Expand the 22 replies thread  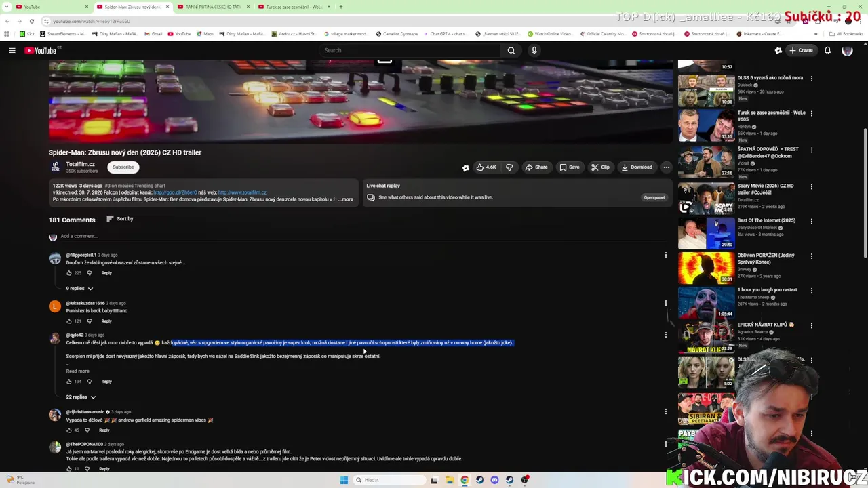click(x=81, y=396)
